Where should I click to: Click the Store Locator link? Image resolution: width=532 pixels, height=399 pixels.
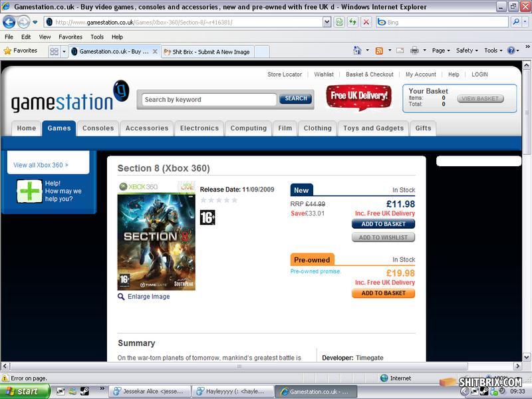(x=285, y=74)
